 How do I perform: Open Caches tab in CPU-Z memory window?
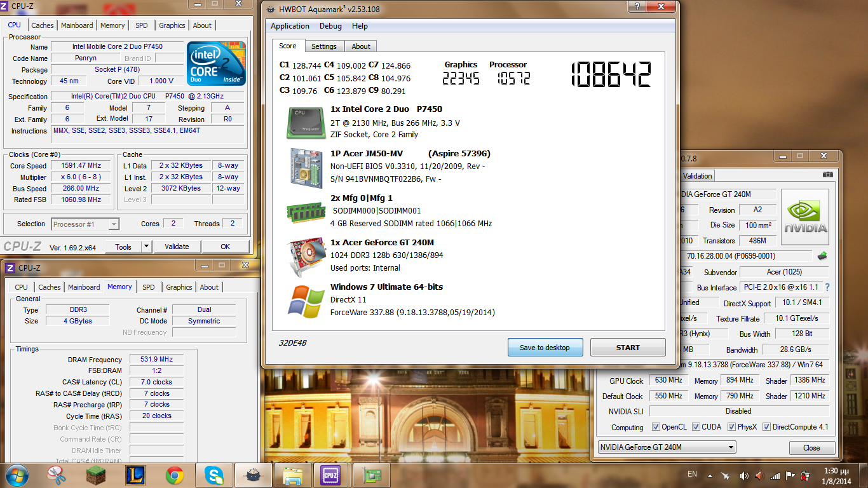point(50,287)
